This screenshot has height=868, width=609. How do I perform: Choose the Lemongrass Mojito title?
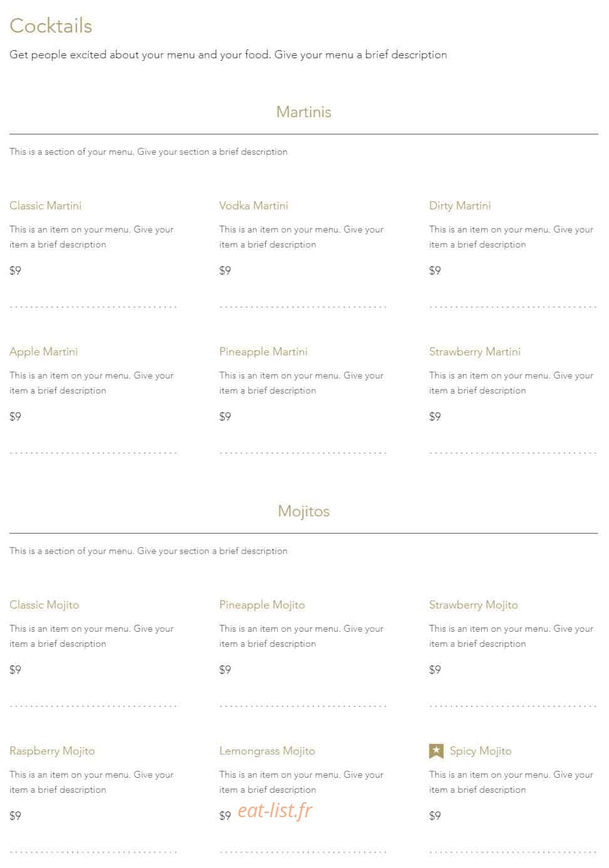[267, 751]
